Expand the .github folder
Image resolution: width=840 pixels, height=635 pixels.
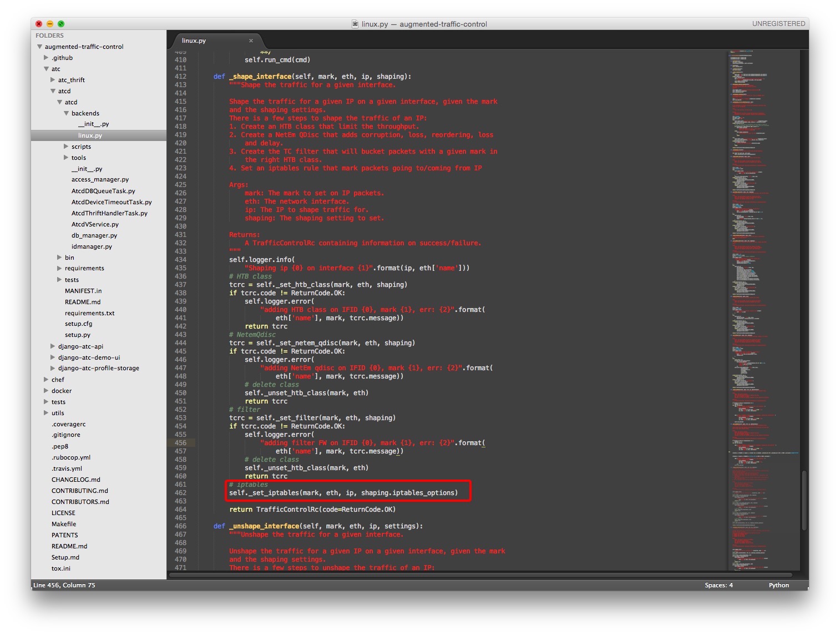[x=47, y=58]
